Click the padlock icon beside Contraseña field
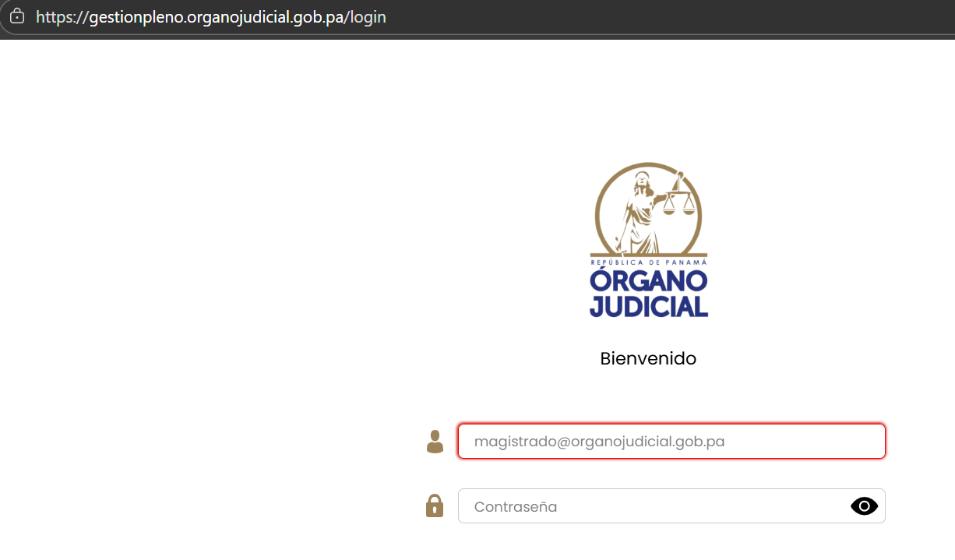The image size is (955, 560). pyautogui.click(x=435, y=506)
